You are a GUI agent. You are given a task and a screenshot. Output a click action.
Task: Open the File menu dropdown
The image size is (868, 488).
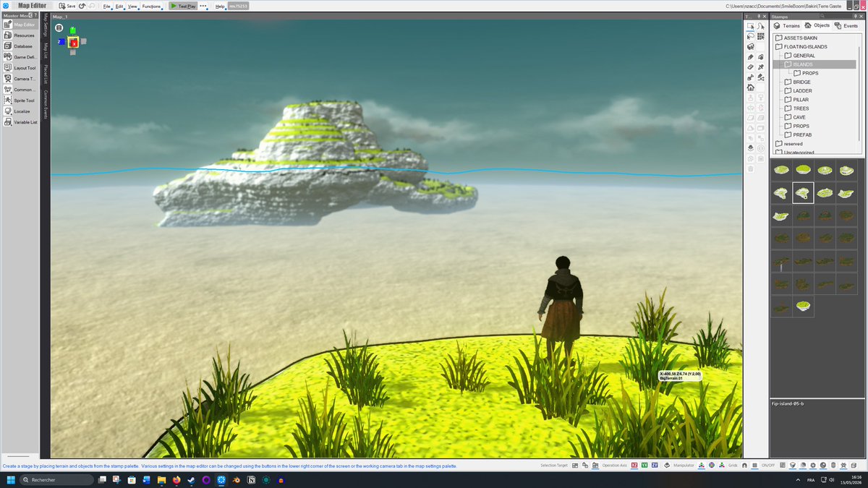[107, 6]
